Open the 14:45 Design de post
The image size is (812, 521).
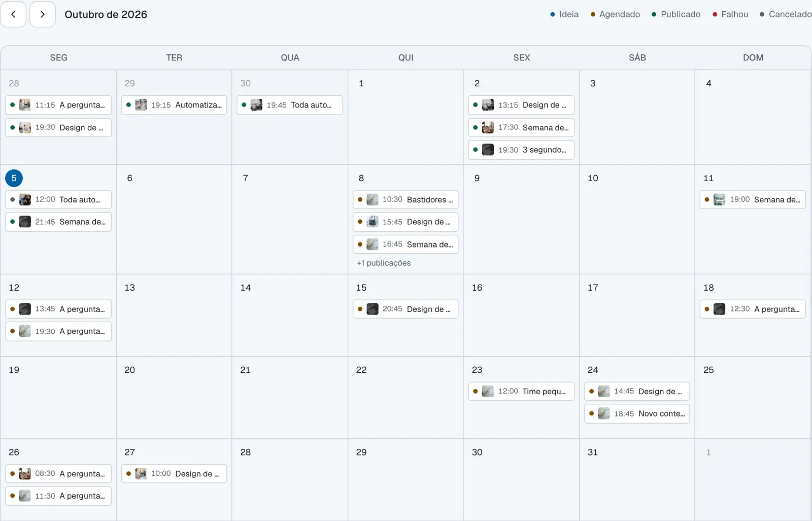point(637,391)
